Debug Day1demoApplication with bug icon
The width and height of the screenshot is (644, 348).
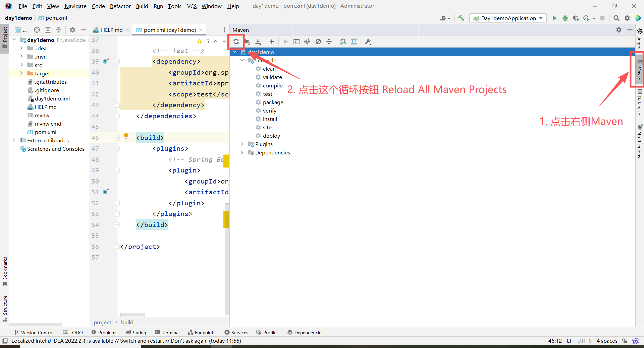[565, 18]
